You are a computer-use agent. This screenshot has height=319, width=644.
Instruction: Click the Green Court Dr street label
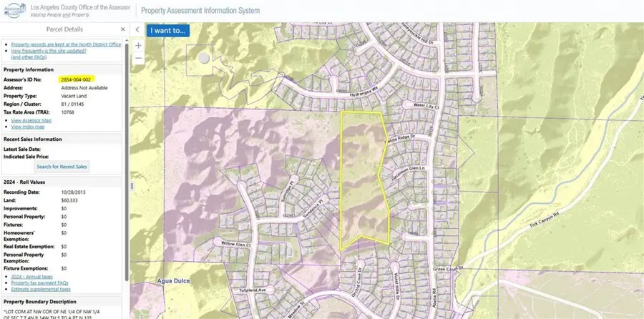click(x=449, y=268)
